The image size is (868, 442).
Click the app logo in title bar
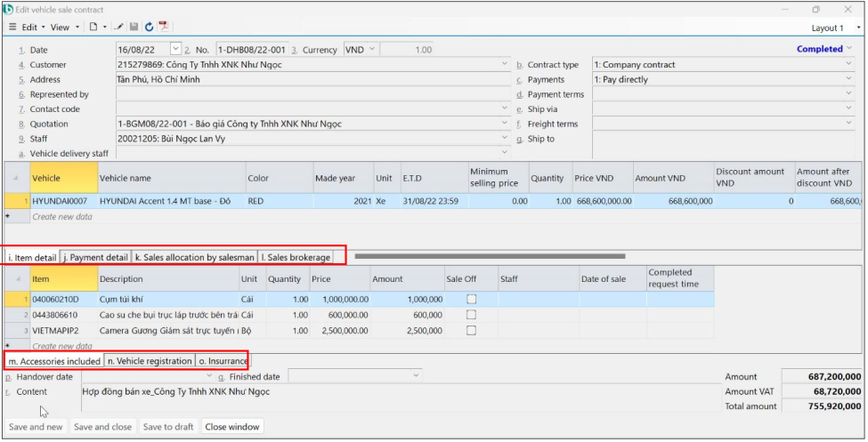point(8,9)
